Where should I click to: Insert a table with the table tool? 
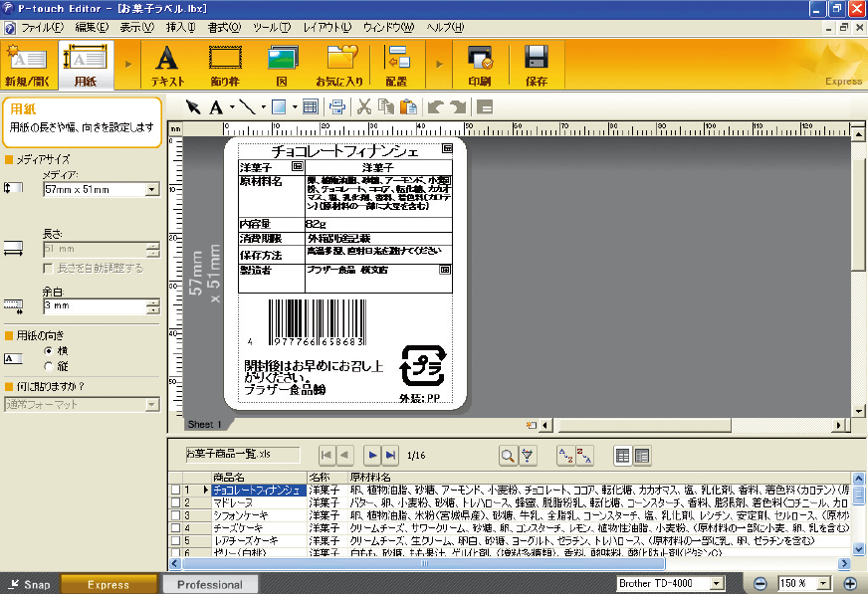[x=311, y=106]
